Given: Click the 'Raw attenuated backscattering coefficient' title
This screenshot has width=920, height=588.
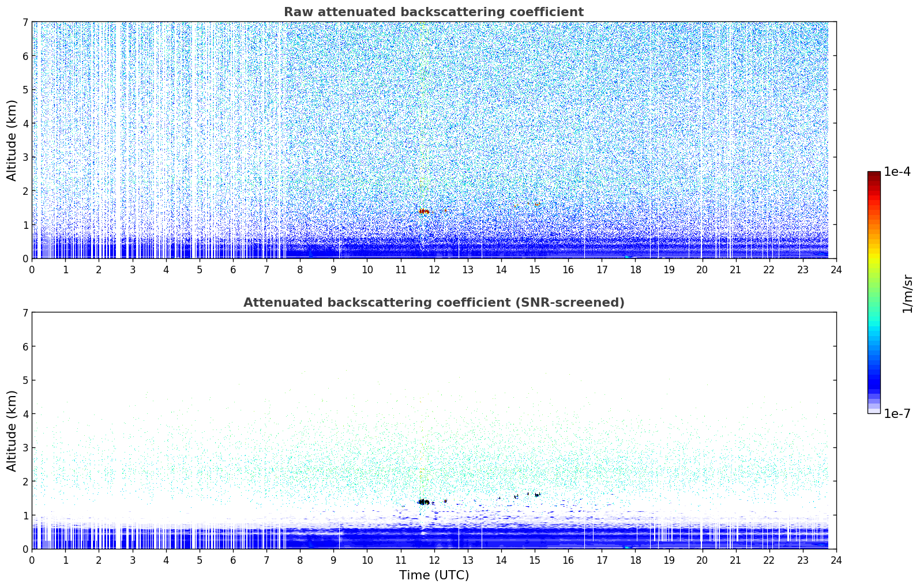Looking at the screenshot, I should click(434, 12).
